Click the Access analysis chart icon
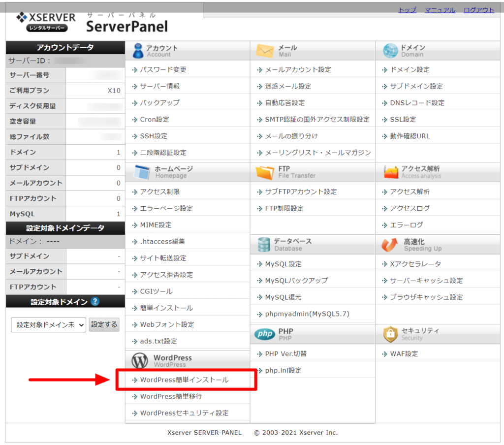This screenshot has width=504, height=445. point(390,172)
